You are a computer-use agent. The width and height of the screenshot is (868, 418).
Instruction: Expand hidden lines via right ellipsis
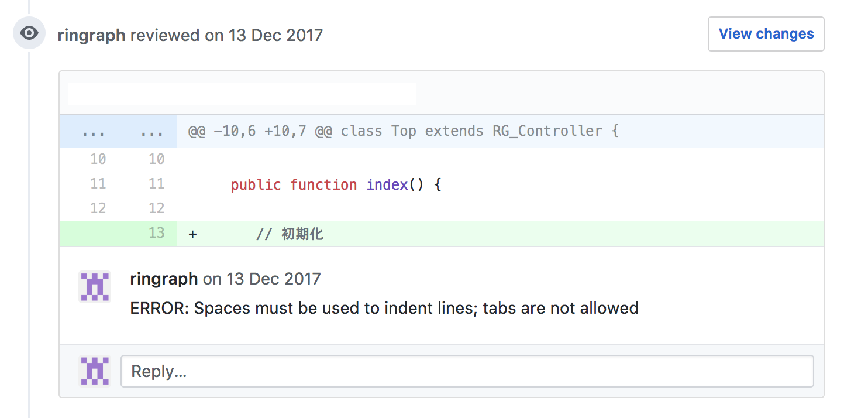click(152, 131)
